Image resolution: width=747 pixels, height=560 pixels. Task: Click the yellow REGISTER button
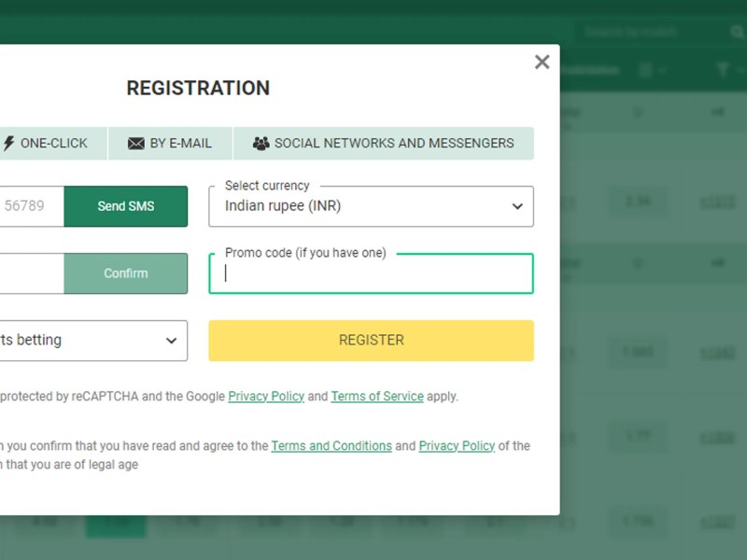point(371,341)
